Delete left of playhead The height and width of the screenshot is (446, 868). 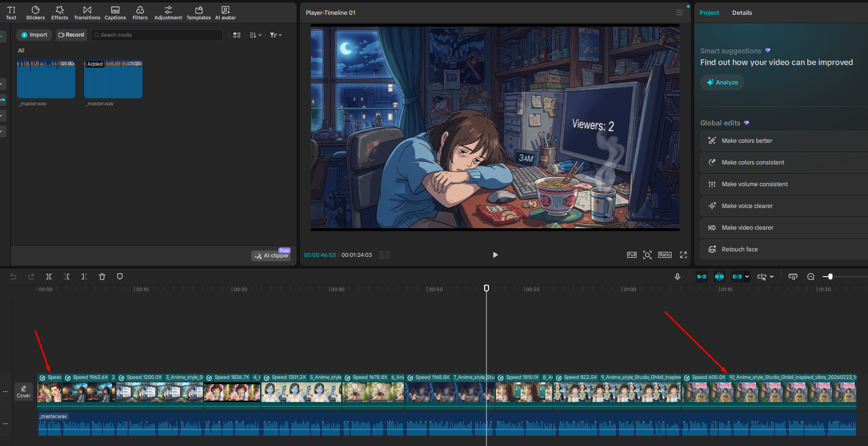tap(67, 277)
